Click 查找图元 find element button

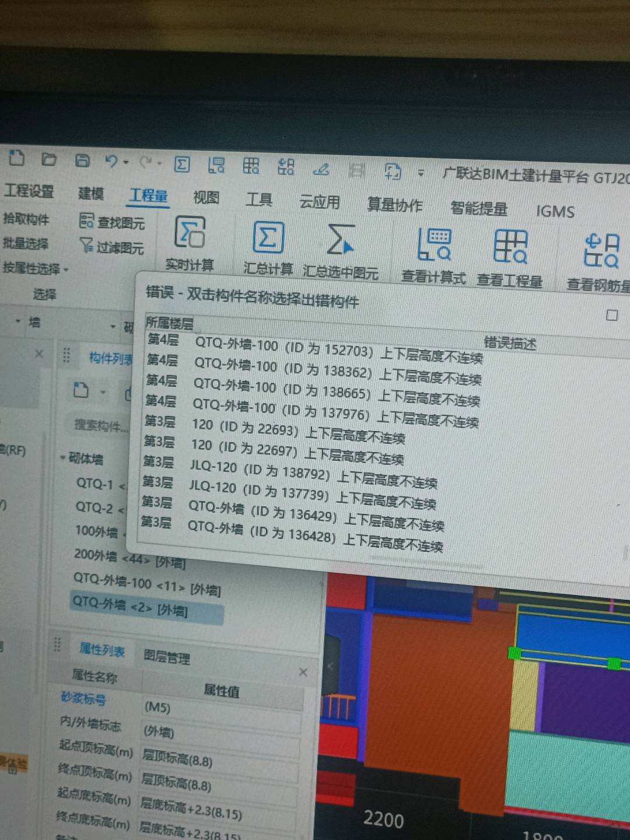point(112,222)
